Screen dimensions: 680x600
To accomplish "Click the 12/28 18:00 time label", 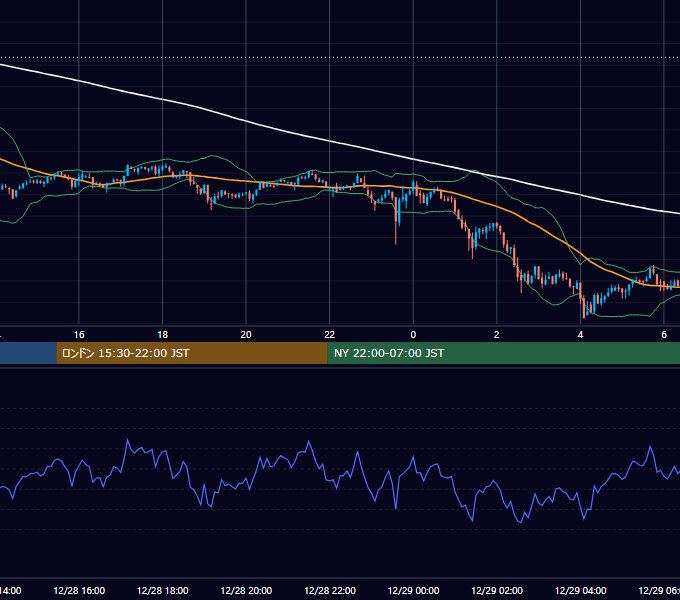I will 163,591.
